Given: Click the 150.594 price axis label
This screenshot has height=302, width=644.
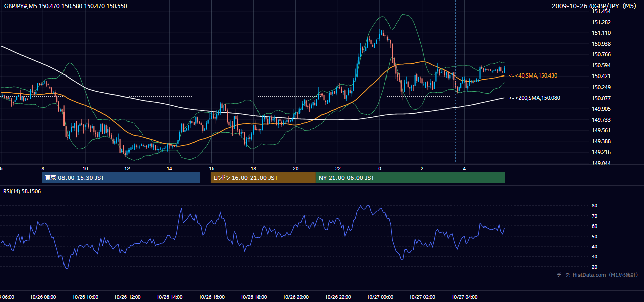Looking at the screenshot, I should pos(601,65).
